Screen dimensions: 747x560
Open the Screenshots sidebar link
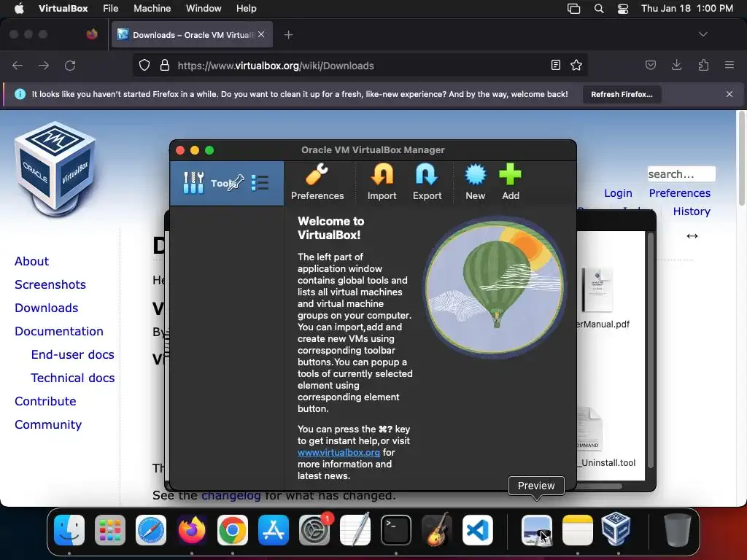[x=50, y=284]
